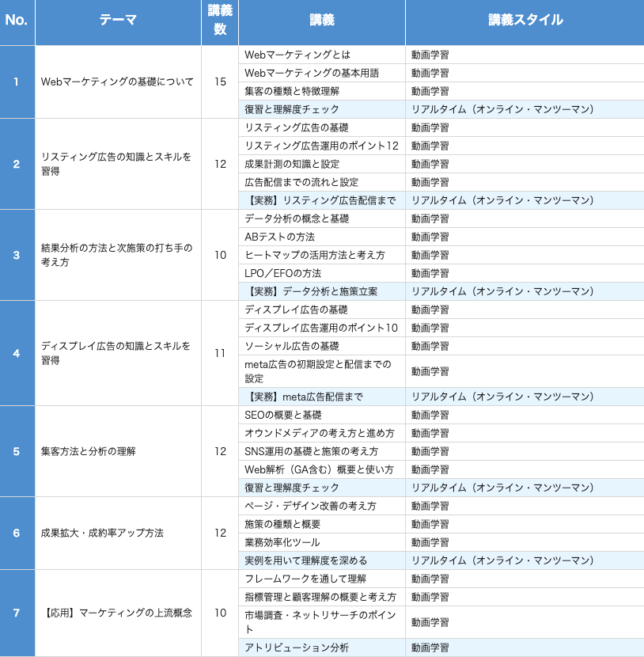The height and width of the screenshot is (657, 644).
Task: Select meta広告の初期設定と配信までの設定 cell
Action: 321,371
